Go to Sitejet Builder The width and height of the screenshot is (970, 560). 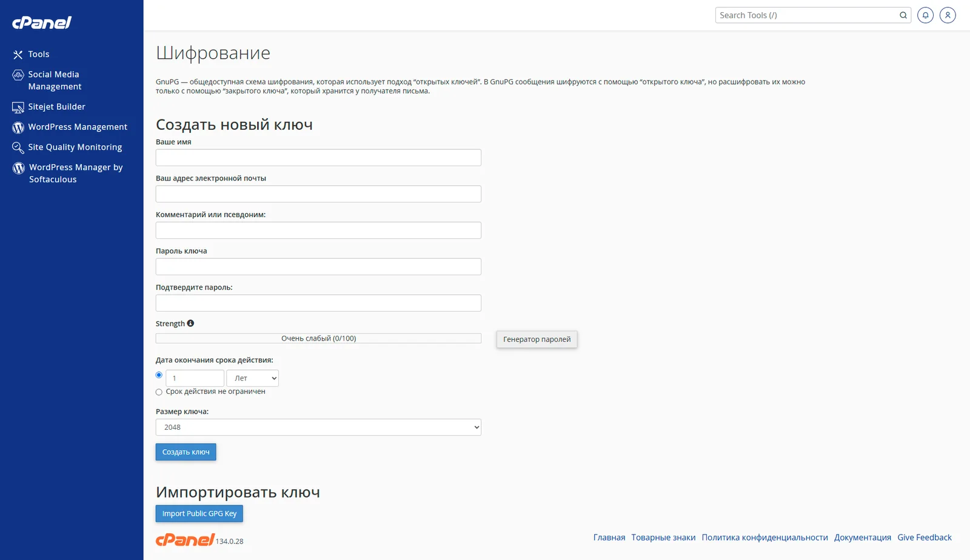click(56, 107)
